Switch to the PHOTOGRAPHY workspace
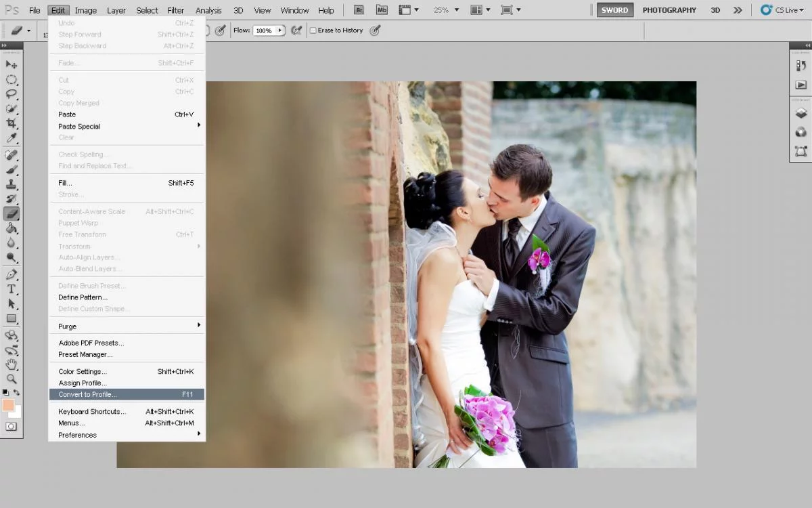This screenshot has height=508, width=812. (669, 10)
